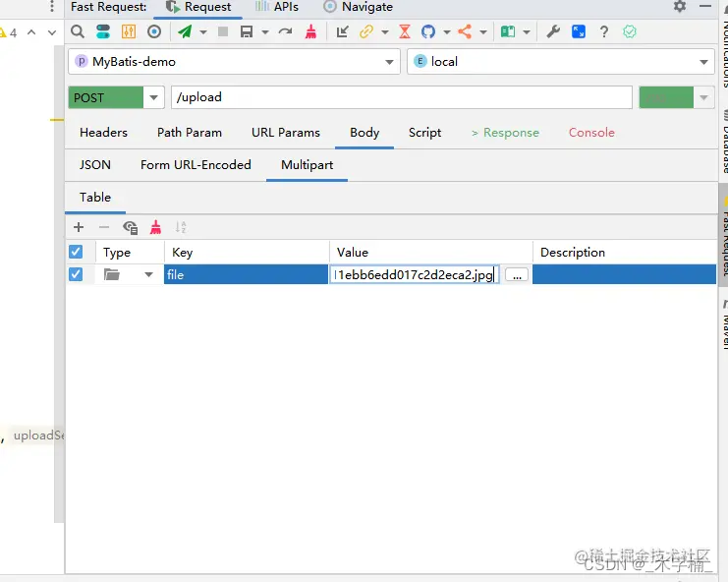Select the Table view tab
The height and width of the screenshot is (582, 728).
(95, 198)
